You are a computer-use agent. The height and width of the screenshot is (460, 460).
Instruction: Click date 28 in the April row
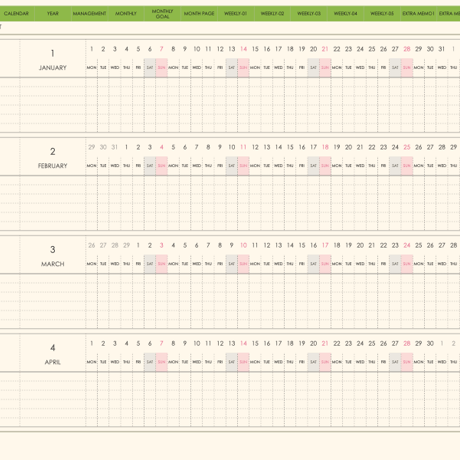[x=407, y=343]
